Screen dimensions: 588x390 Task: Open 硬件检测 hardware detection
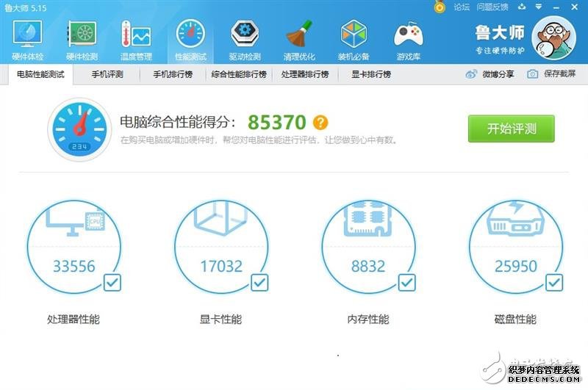[x=82, y=40]
